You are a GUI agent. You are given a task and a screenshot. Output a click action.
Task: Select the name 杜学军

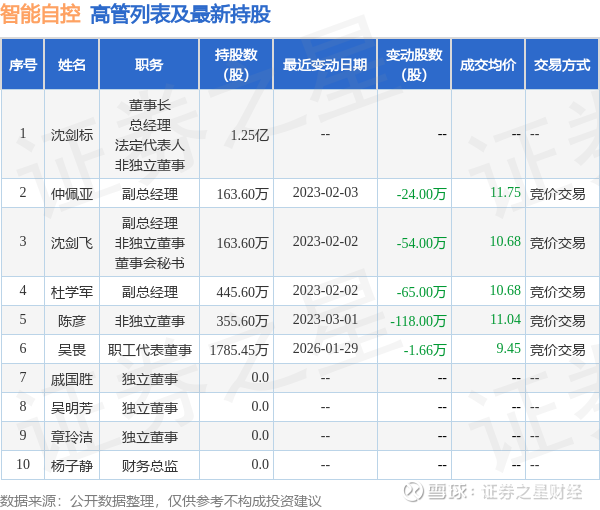pos(72,292)
